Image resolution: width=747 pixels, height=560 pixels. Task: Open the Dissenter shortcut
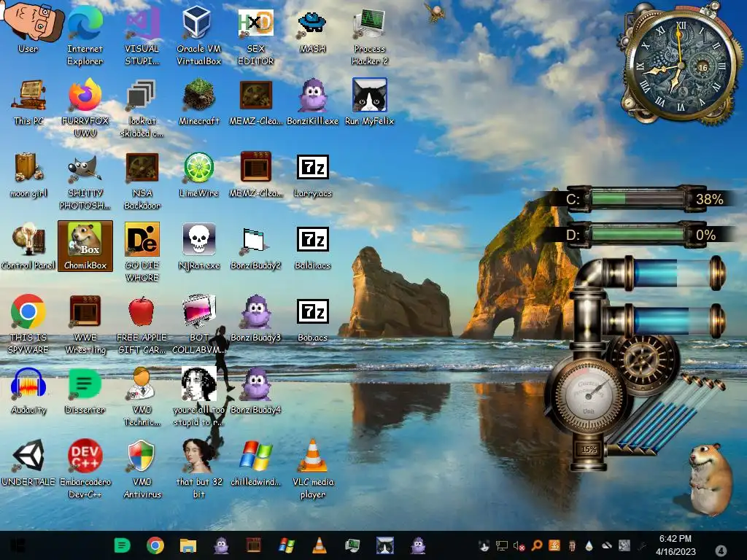coord(85,391)
